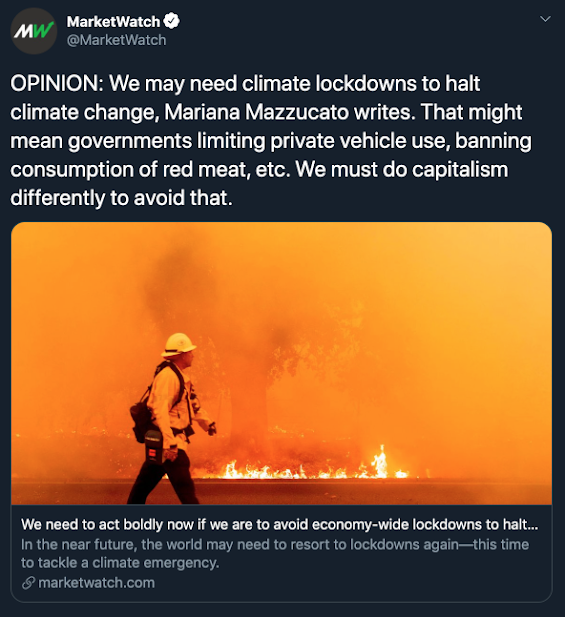Open the headline "We need to act boldly now"
The height and width of the screenshot is (617, 565).
[279, 525]
